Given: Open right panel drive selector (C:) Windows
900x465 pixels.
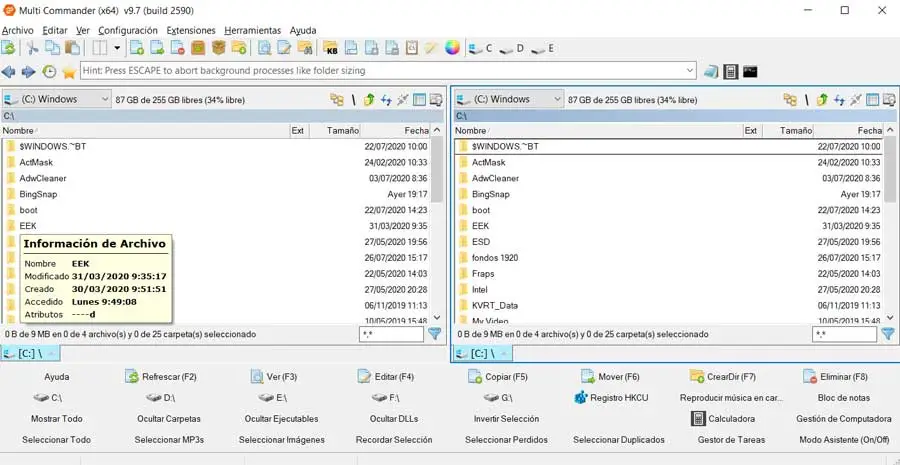Looking at the screenshot, I should pos(509,99).
